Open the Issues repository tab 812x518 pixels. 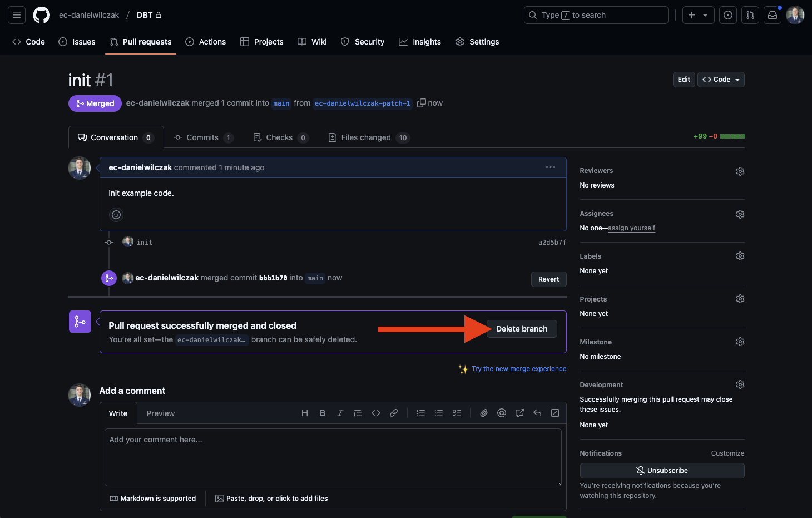click(x=77, y=42)
